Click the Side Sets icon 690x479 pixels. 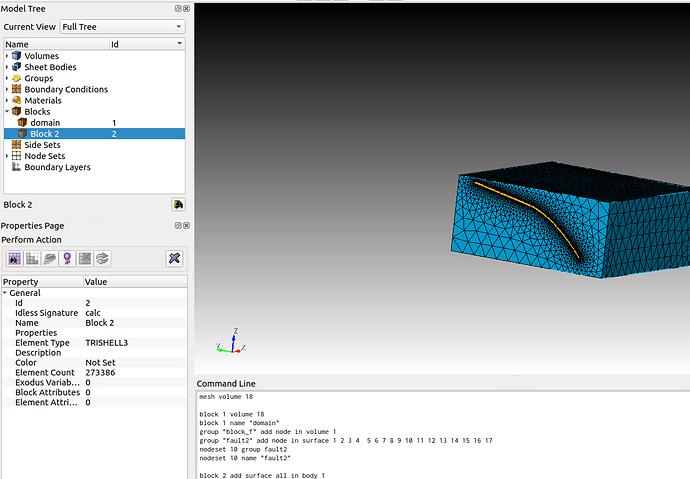tap(16, 144)
